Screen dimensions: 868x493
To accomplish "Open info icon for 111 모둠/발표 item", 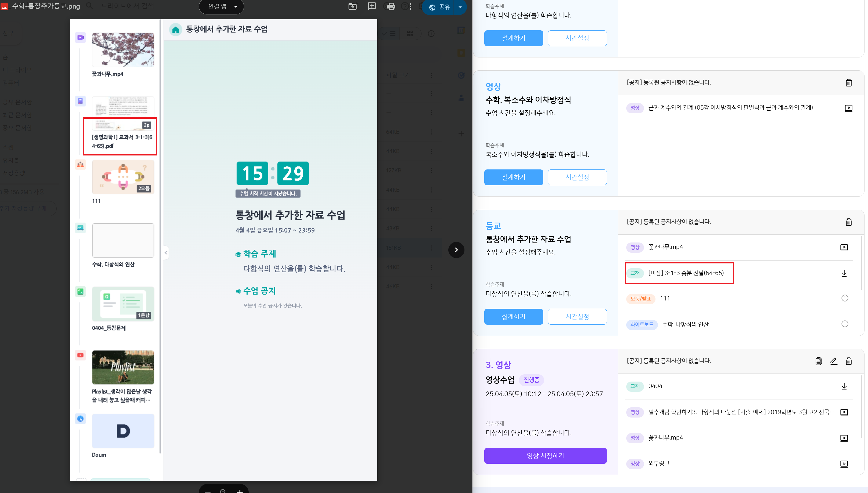I will coord(844,298).
